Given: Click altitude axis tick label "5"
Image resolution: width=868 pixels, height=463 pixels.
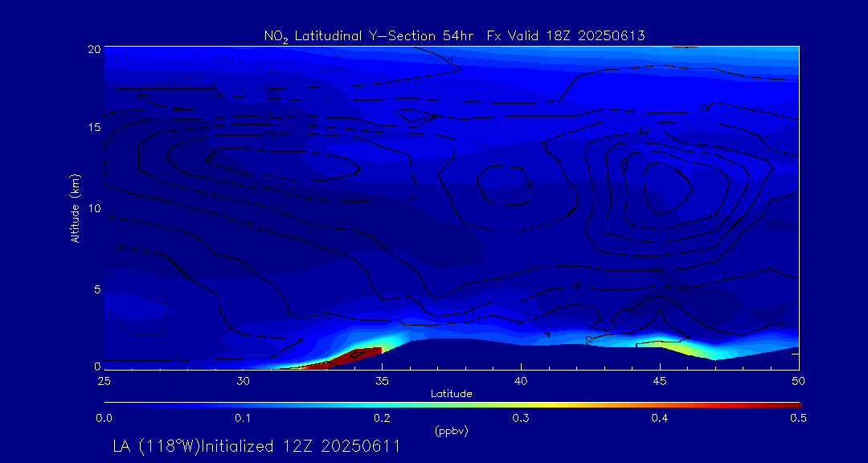Looking at the screenshot, I should pyautogui.click(x=96, y=289).
